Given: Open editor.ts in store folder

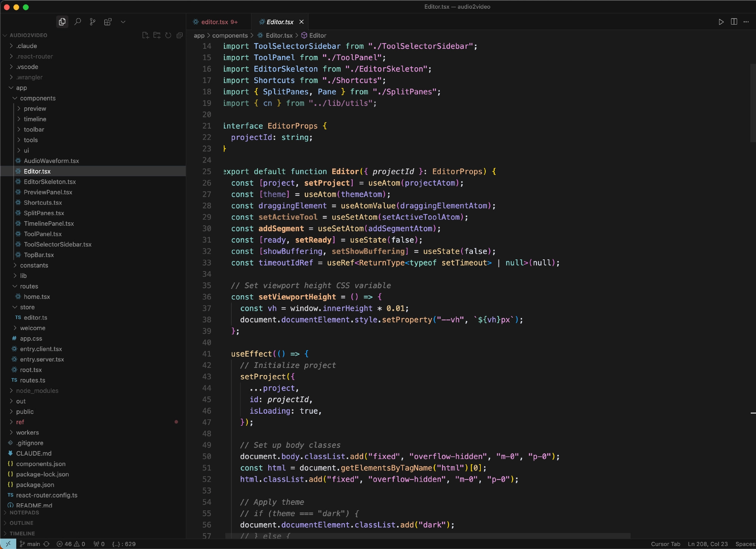Looking at the screenshot, I should [x=35, y=318].
